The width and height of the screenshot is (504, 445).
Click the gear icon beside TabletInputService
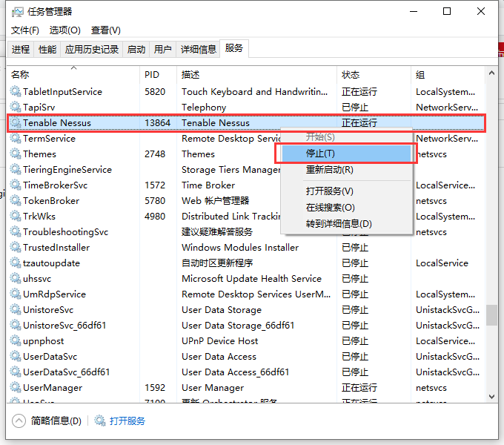16,91
